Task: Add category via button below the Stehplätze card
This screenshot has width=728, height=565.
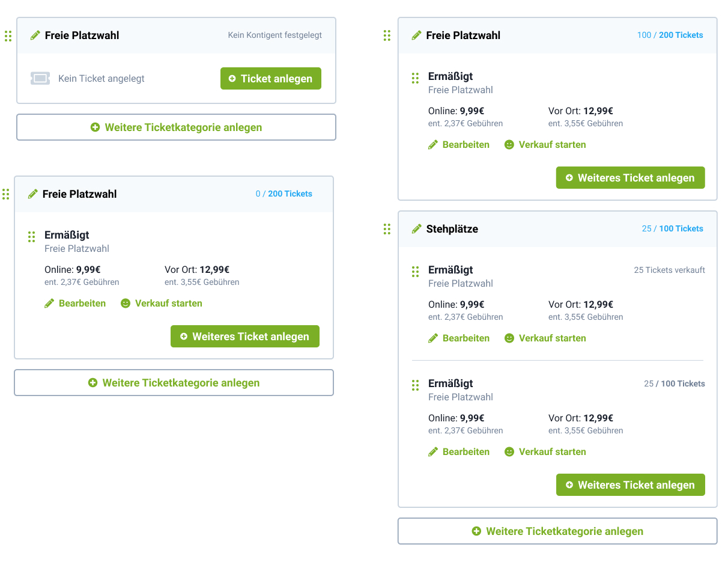Action: click(557, 531)
